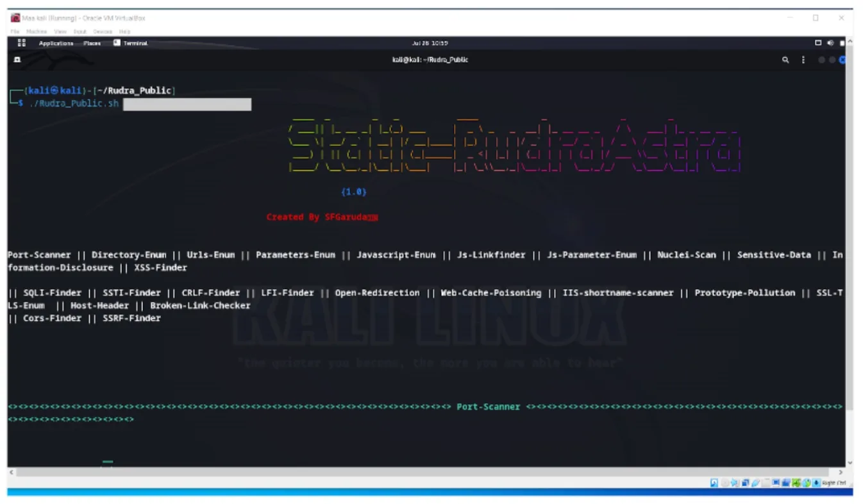Click the battery power icon in the Kali panel
This screenshot has width=863, height=504.
coord(842,43)
